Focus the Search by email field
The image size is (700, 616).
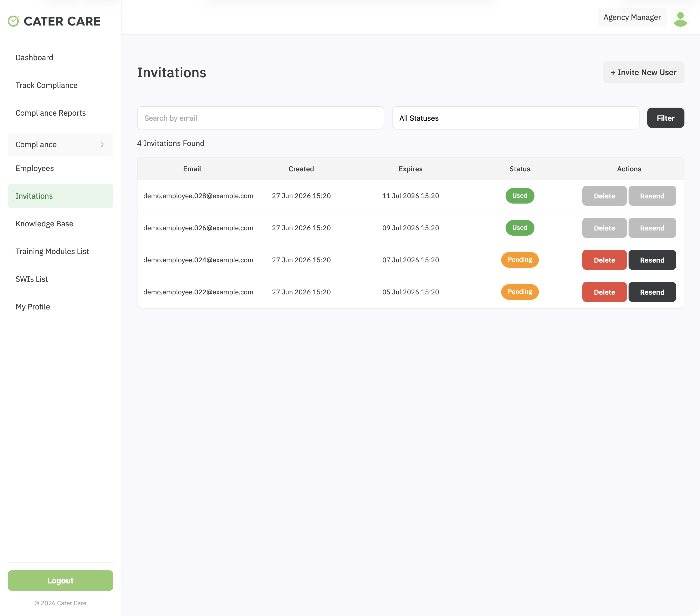coord(260,118)
